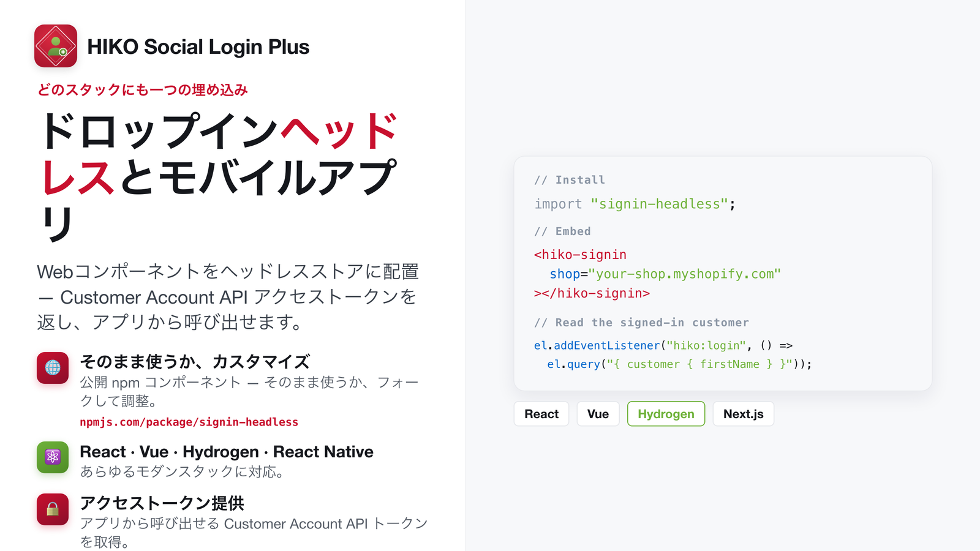Click the HIKO Social Login Plus app logo
980x551 pixels.
(x=56, y=46)
